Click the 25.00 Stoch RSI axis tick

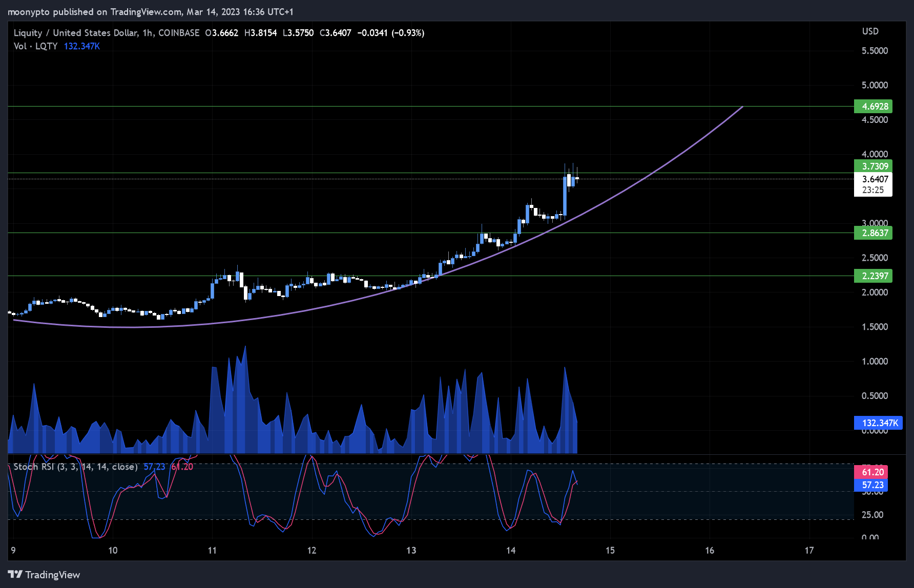pyautogui.click(x=873, y=515)
